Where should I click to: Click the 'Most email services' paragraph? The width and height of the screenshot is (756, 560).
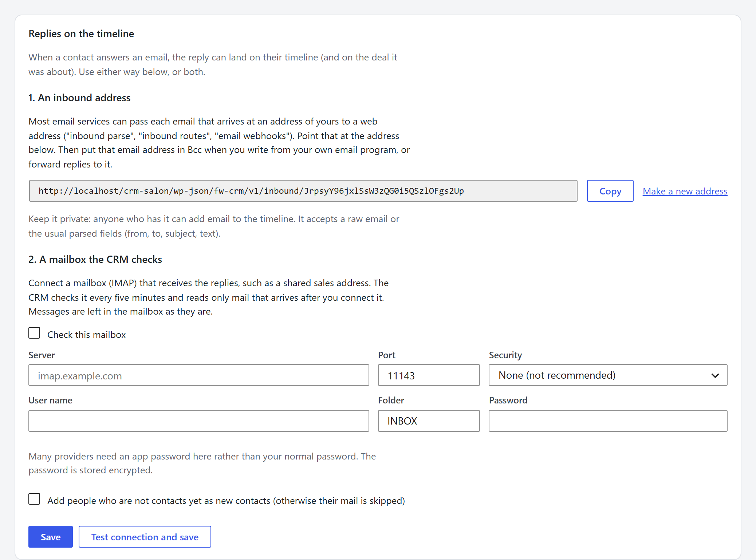(219, 143)
